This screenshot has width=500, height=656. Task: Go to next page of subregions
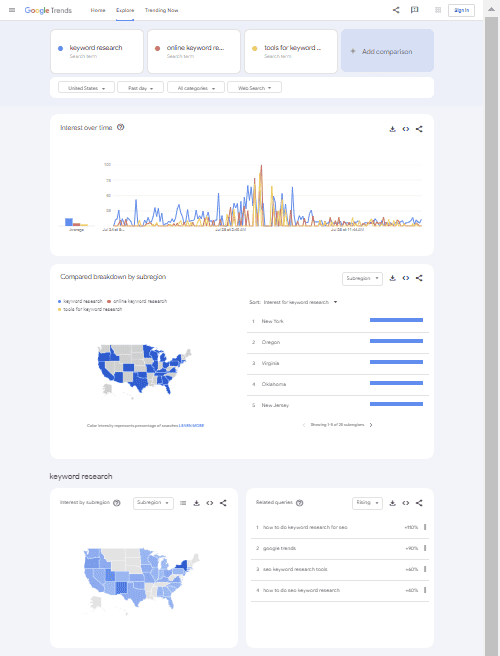pyautogui.click(x=371, y=425)
